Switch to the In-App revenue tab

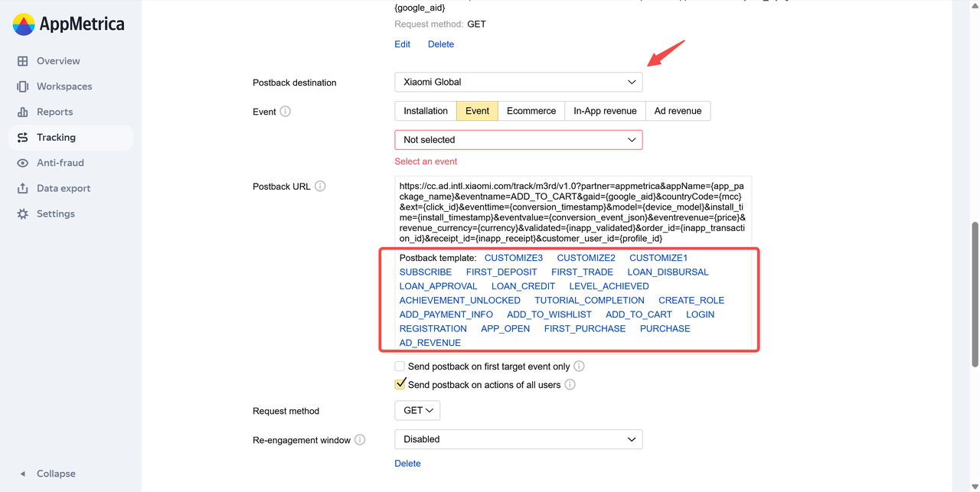[605, 111]
